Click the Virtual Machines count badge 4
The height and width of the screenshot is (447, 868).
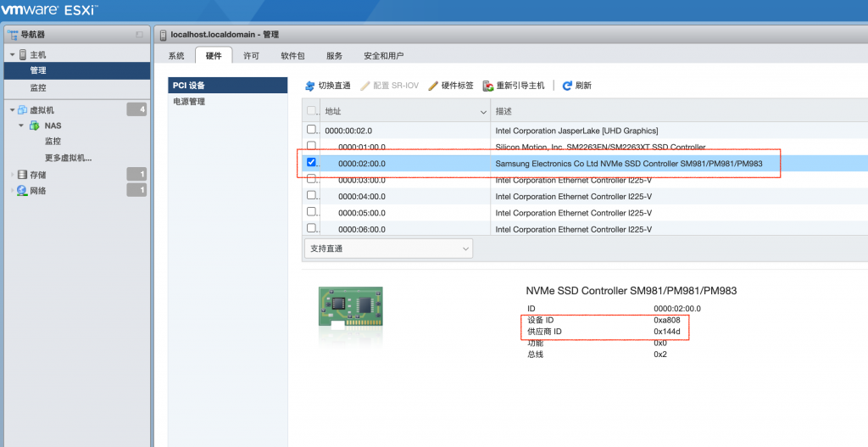pyautogui.click(x=136, y=109)
